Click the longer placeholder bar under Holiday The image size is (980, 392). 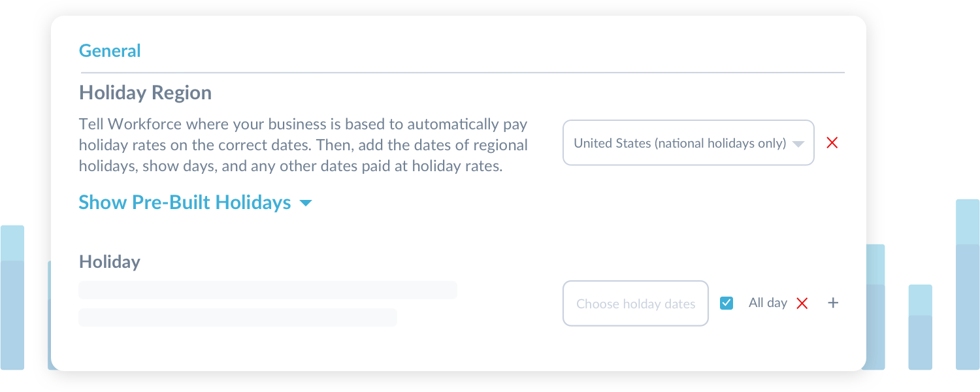pyautogui.click(x=268, y=290)
